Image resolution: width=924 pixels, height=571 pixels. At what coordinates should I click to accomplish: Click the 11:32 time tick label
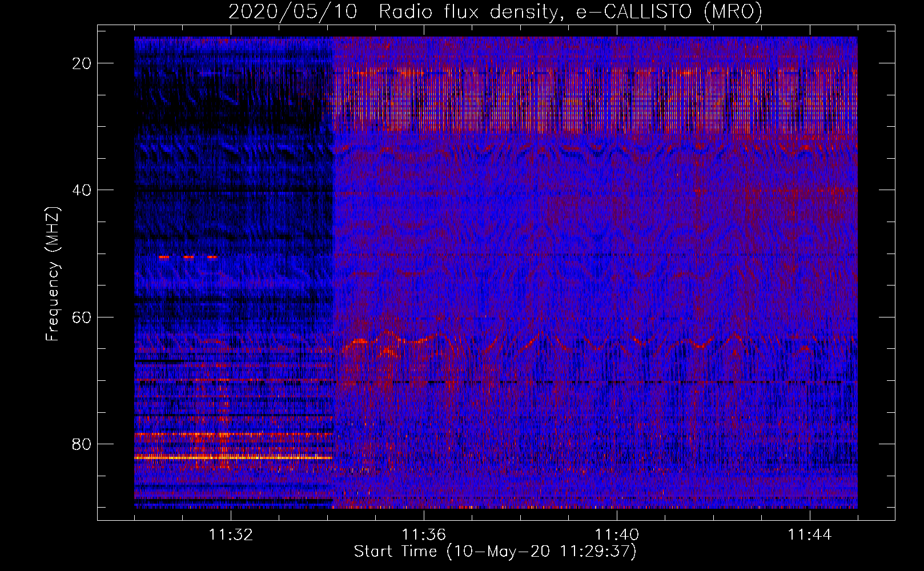pyautogui.click(x=231, y=535)
